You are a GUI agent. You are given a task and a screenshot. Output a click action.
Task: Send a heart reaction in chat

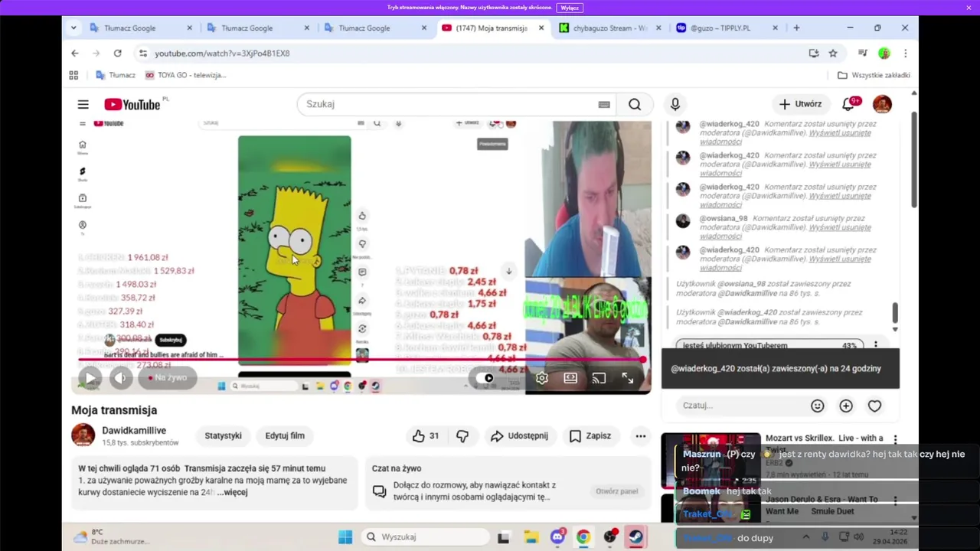[874, 406]
